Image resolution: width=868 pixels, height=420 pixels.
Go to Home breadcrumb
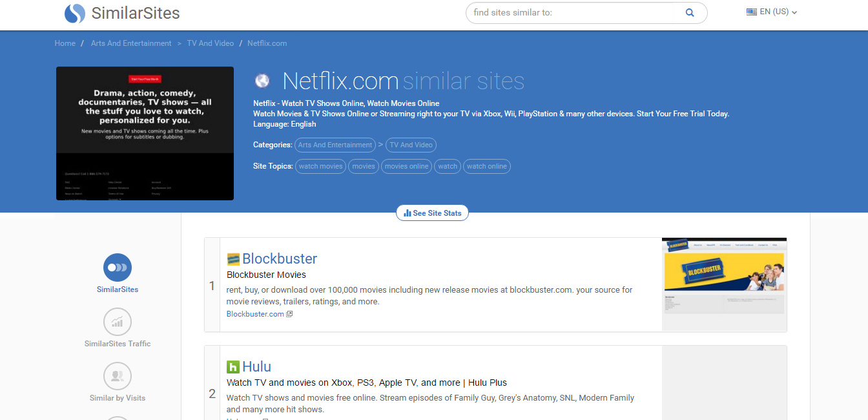(65, 43)
